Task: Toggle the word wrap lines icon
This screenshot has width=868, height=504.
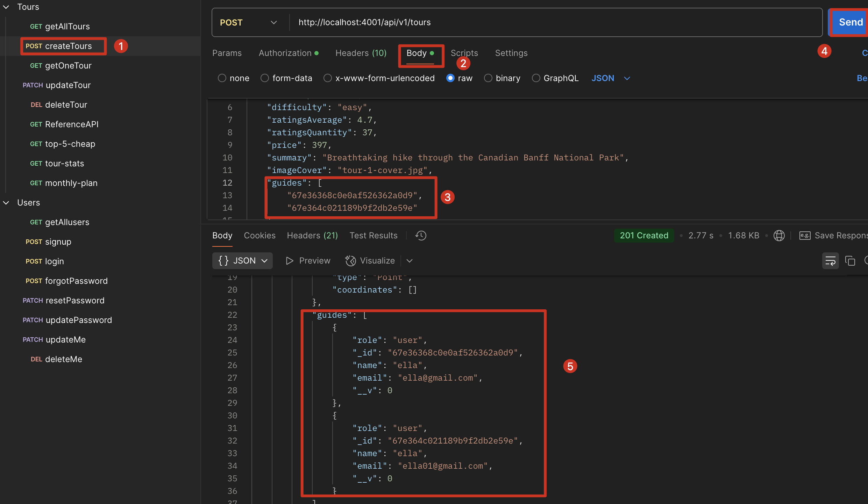Action: coord(830,261)
